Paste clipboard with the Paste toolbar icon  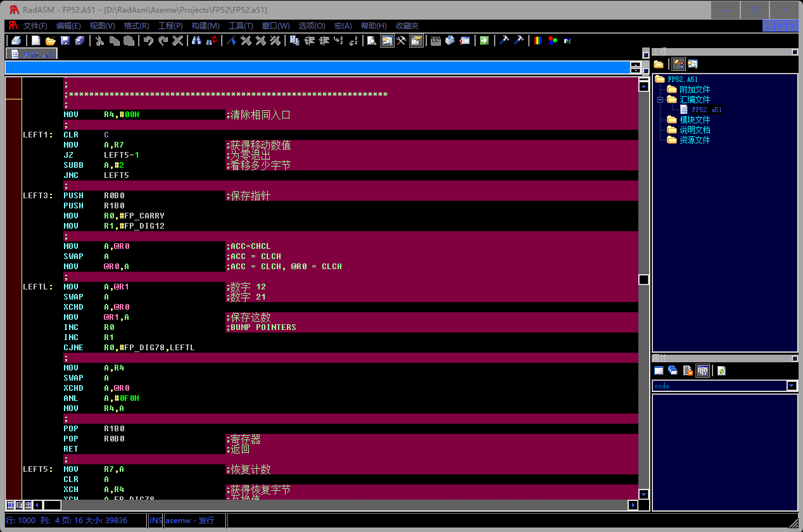coord(129,41)
